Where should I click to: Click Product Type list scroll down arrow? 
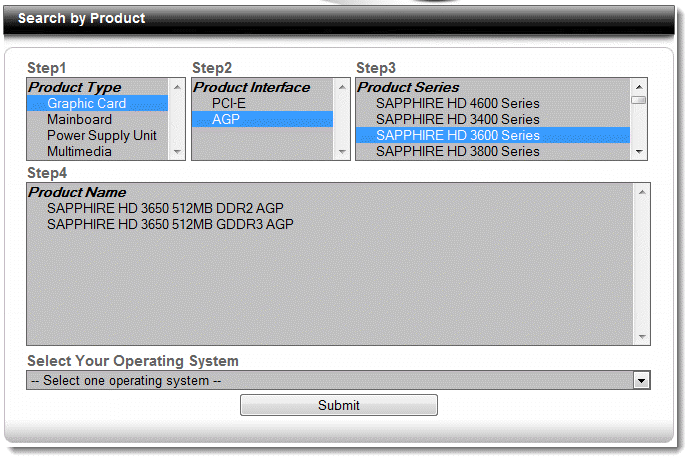(x=177, y=152)
